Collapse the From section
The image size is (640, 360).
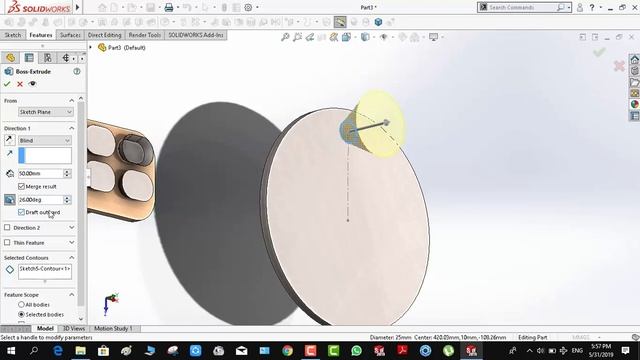71,100
